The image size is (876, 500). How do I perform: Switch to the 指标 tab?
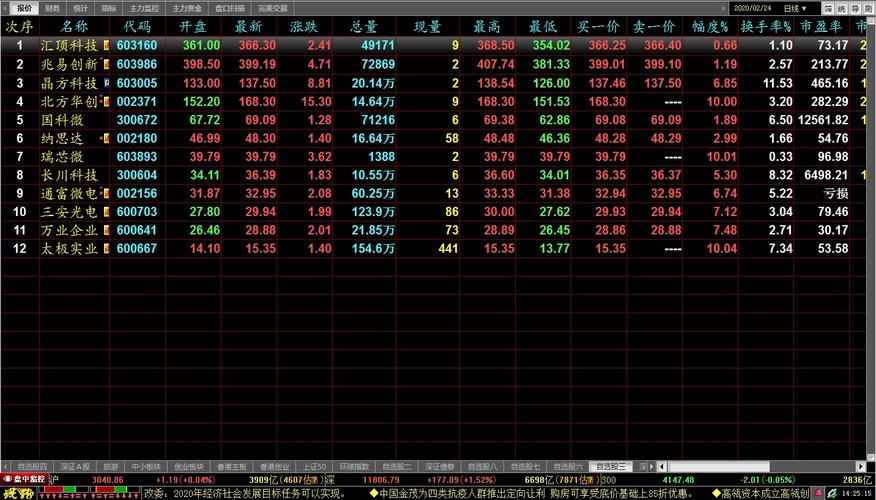coord(109,8)
